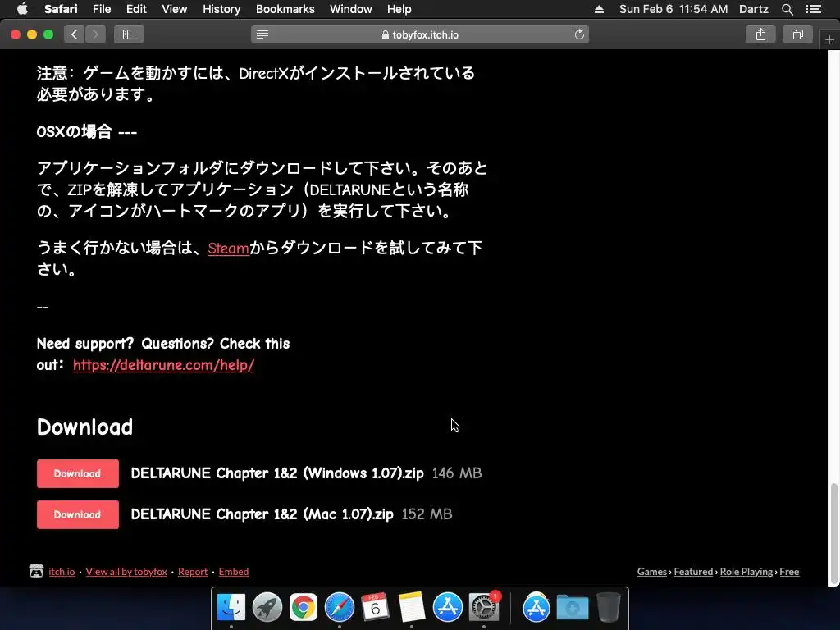Go back to previous page
This screenshot has width=840, height=630.
75,34
